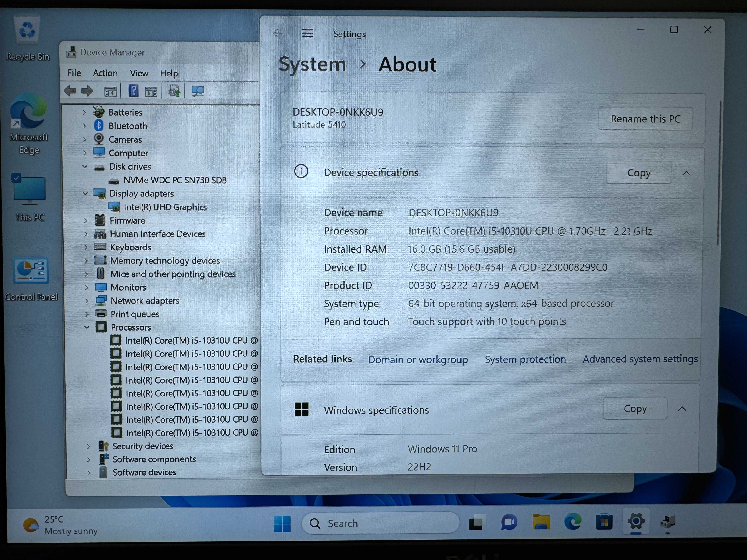747x560 pixels.
Task: Click the Device ID value 7C8C7719-D660-454F-A7DD-2230008299C0
Action: coord(508,267)
